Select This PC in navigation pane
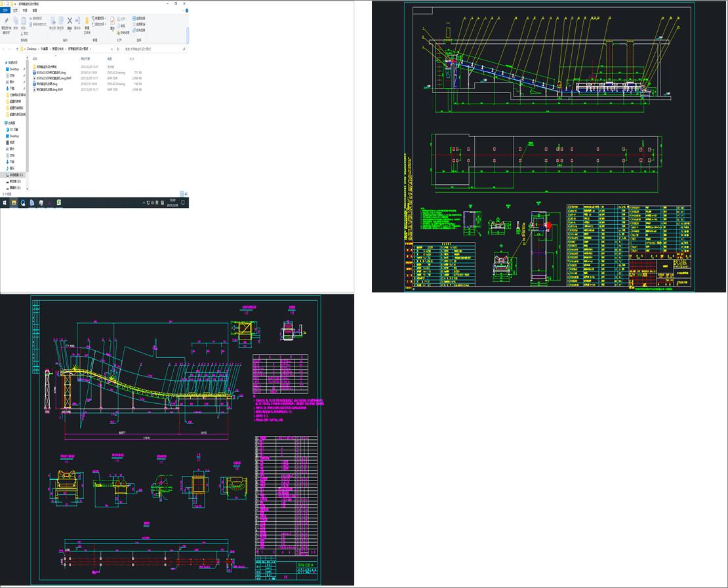This screenshot has height=588, width=728. click(x=10, y=123)
